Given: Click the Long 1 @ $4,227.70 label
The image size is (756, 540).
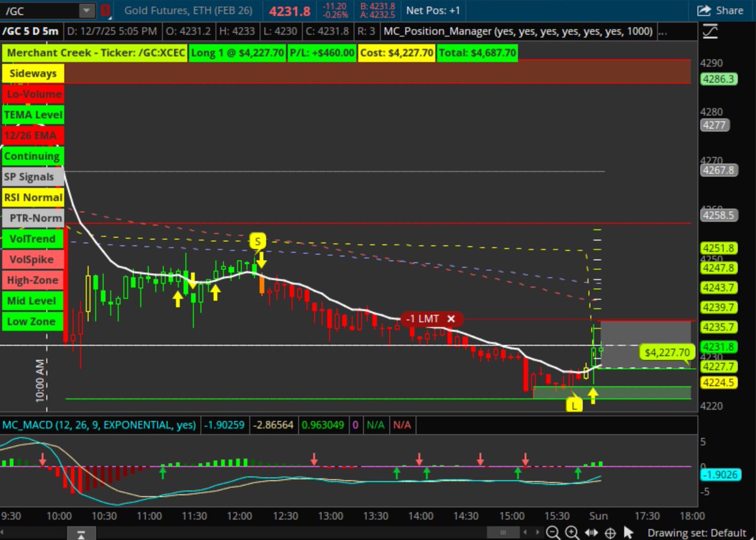Looking at the screenshot, I should (x=237, y=53).
